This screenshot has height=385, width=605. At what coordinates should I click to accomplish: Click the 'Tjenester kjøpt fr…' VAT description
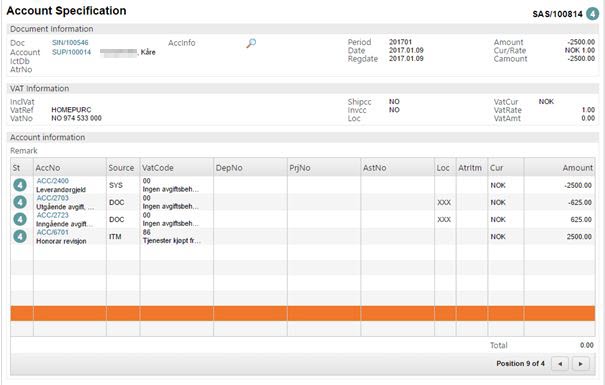tap(171, 241)
